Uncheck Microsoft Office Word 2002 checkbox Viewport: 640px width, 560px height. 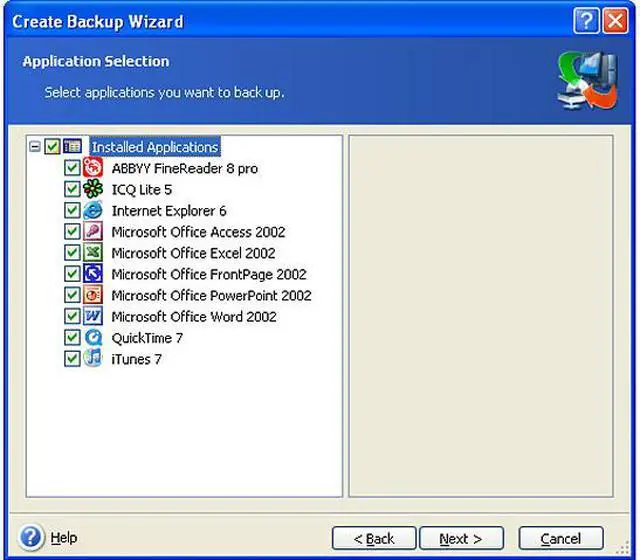click(x=72, y=316)
